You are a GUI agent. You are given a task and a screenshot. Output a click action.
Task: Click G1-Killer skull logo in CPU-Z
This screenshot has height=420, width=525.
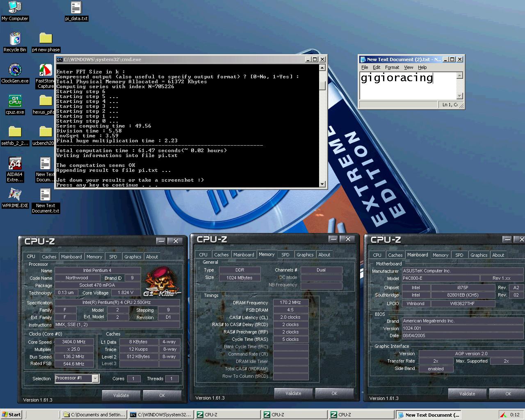(161, 281)
